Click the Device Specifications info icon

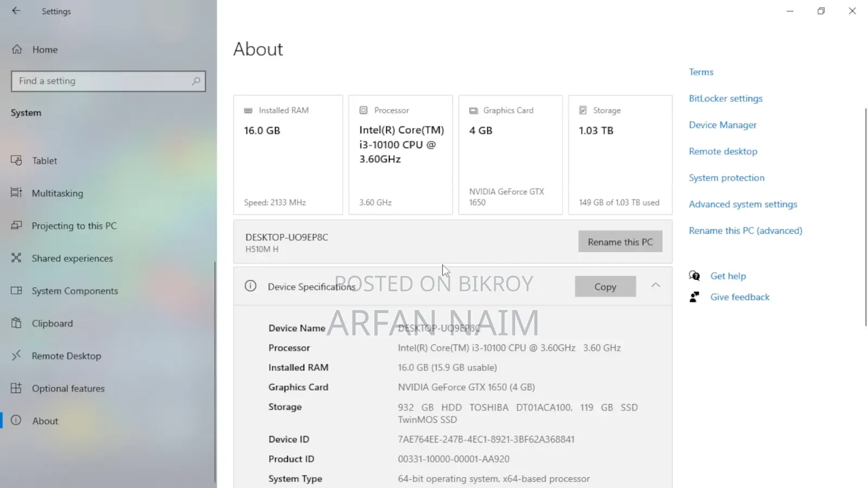click(x=250, y=286)
